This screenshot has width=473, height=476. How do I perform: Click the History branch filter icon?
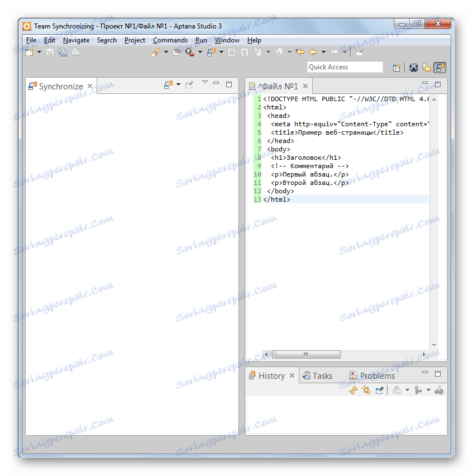418,391
